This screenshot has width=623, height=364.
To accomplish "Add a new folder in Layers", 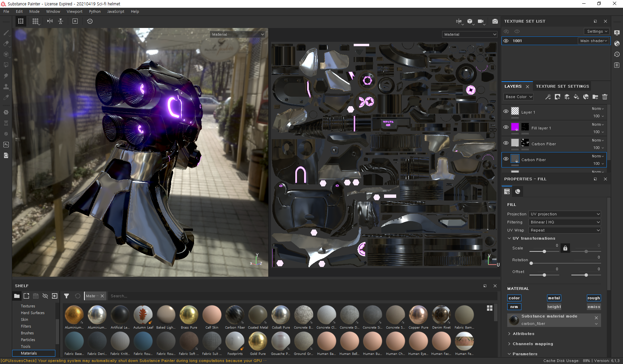I will (595, 97).
